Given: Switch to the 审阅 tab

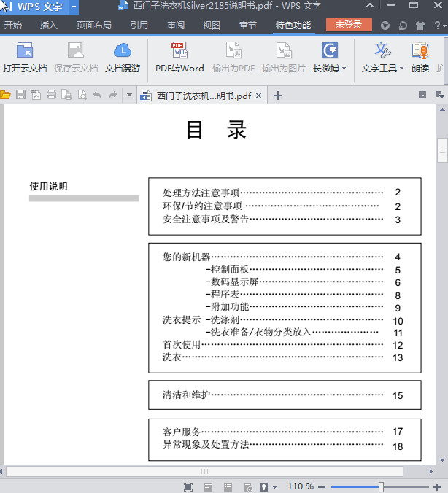Looking at the screenshot, I should coord(176,25).
